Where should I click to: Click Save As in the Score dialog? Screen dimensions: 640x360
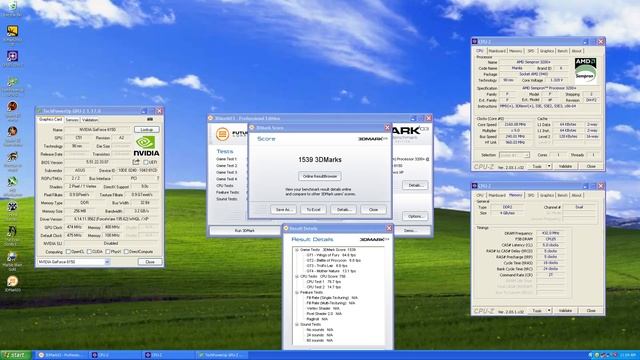point(283,209)
